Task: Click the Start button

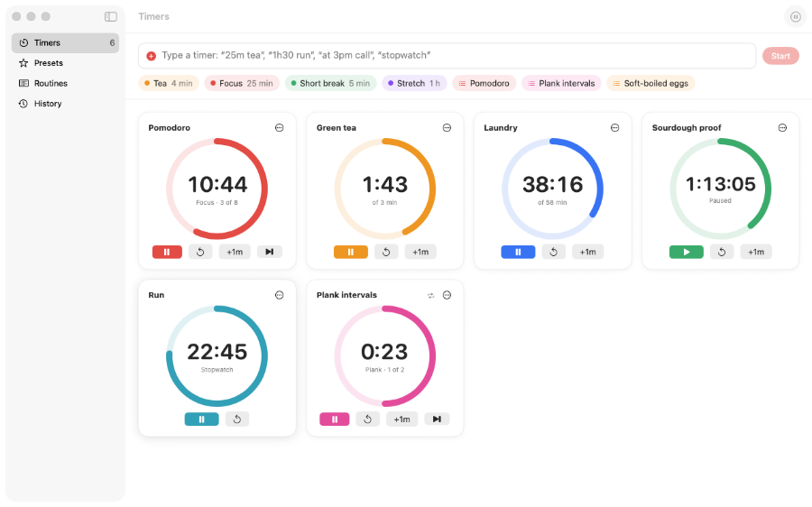Action: pos(780,56)
